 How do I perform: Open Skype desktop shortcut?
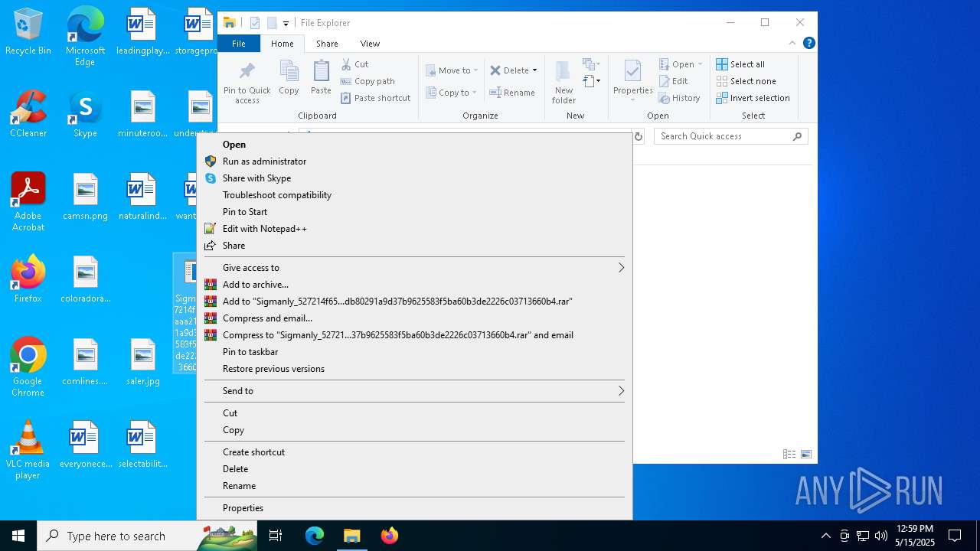point(85,115)
